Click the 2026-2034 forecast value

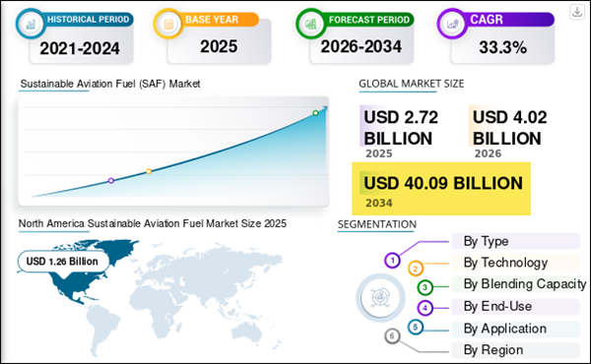click(361, 46)
